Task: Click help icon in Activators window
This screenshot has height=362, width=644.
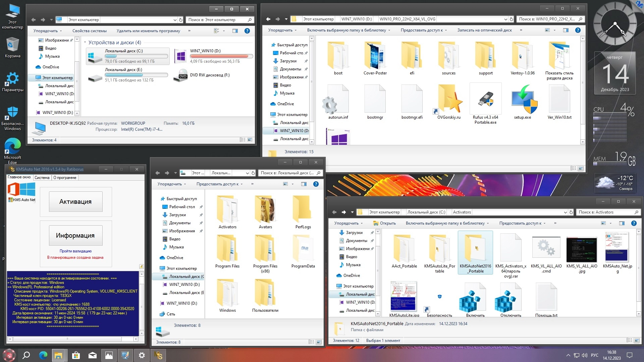Action: tap(634, 223)
